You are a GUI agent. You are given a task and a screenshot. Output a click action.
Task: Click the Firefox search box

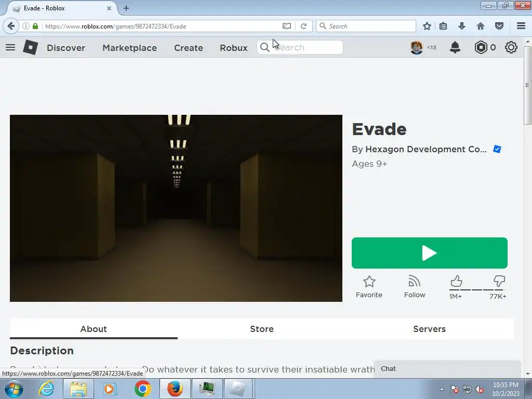click(x=366, y=26)
